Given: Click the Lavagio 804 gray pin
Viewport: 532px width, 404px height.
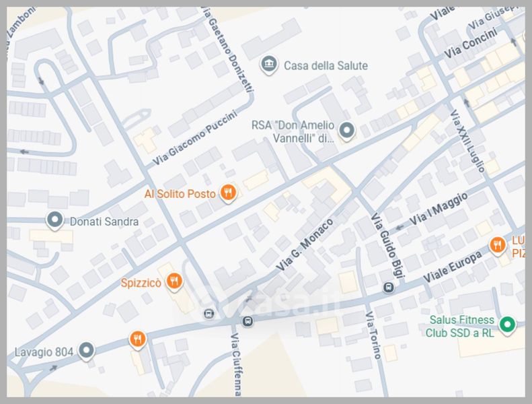Looking at the screenshot, I should coord(86,350).
